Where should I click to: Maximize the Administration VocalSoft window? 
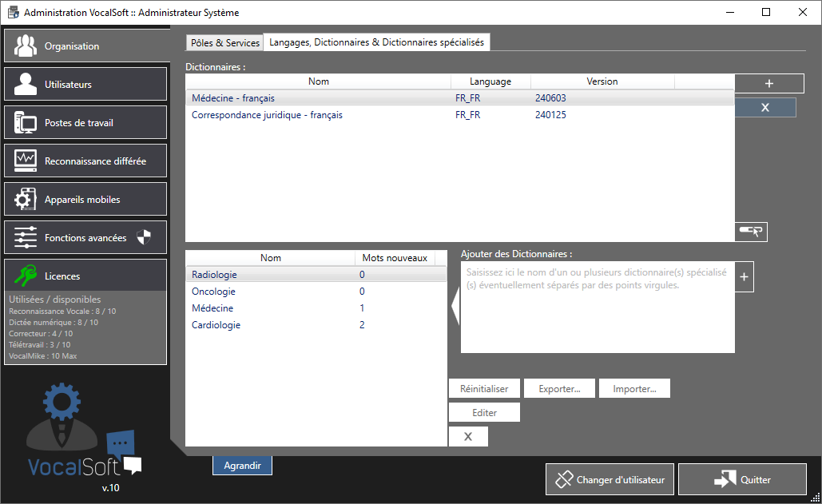[x=766, y=12]
